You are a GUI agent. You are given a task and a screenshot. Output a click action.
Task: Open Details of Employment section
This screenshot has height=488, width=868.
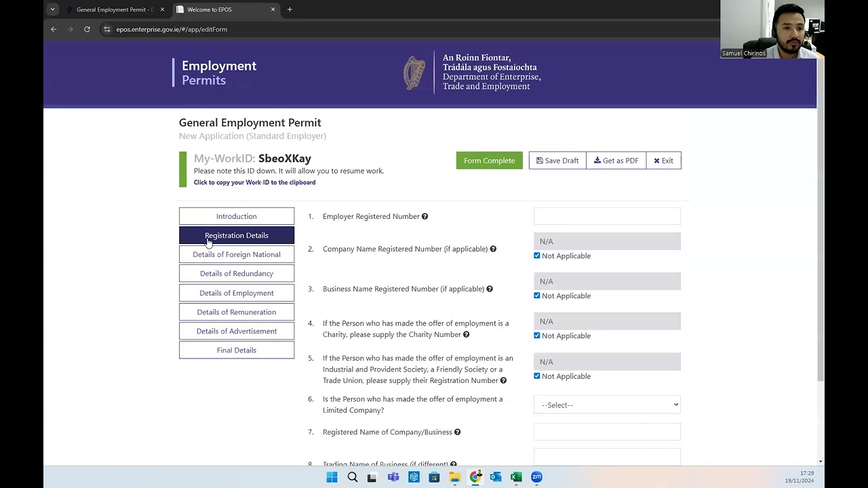pyautogui.click(x=237, y=293)
